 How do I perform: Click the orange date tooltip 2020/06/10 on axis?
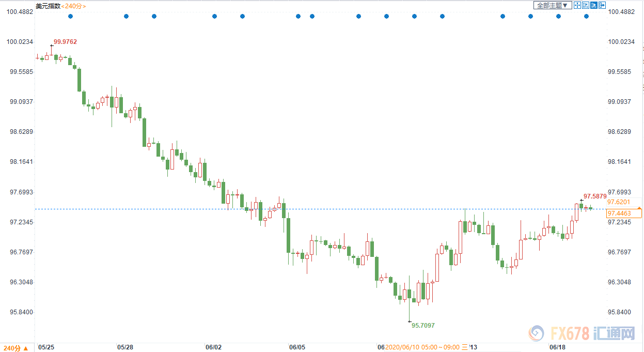[x=422, y=347]
